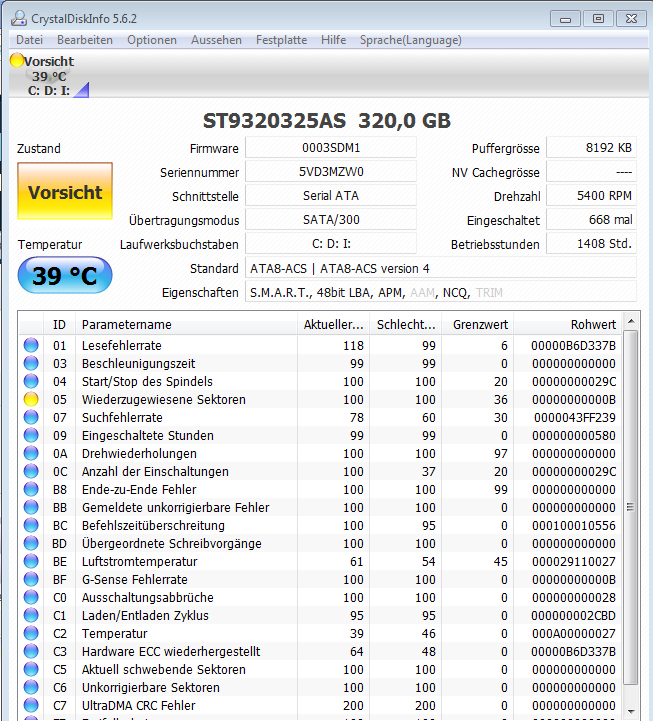Screen dimensions: 653x721
Task: Click raw value 000029110027 of Luftstromtemperatur
Action: pos(573,561)
